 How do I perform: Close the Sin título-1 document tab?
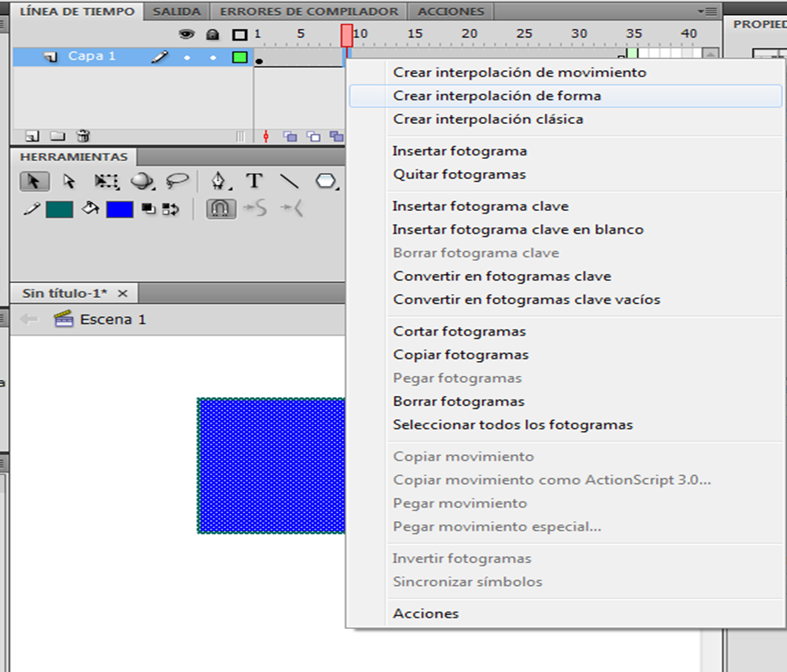[x=123, y=293]
